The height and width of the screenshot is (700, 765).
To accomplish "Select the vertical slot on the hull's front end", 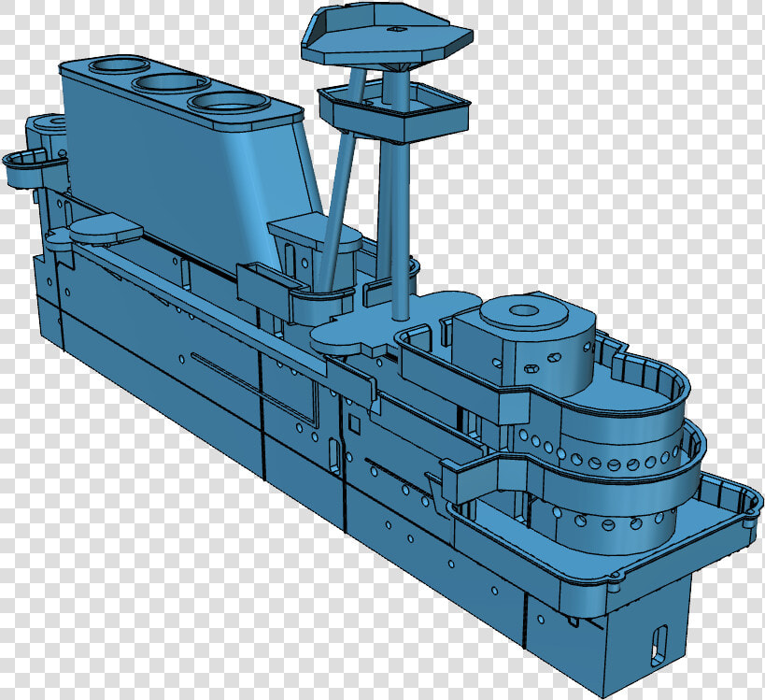I will coord(659,645).
